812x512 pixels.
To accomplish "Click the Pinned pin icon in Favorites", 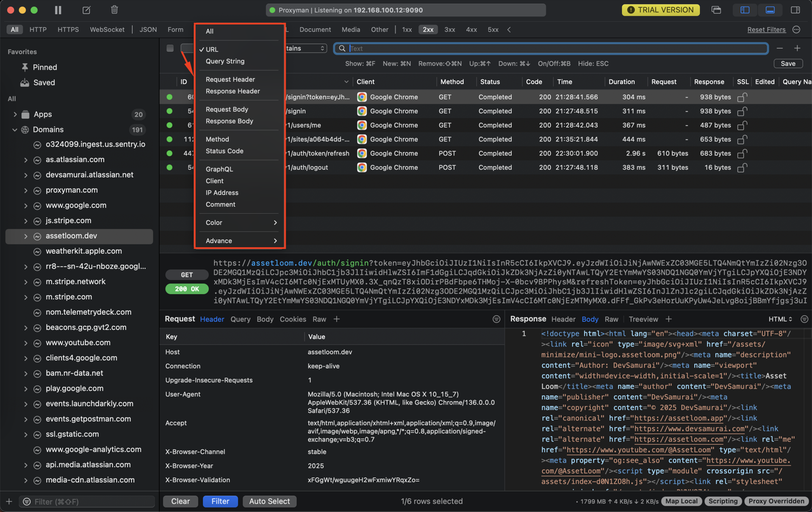I will 25,67.
